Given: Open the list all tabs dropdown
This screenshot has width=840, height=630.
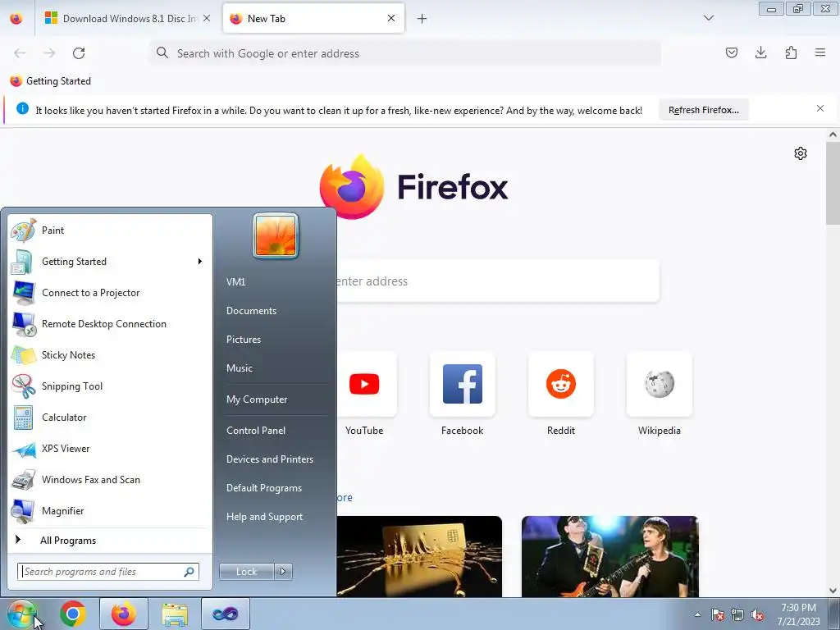Looking at the screenshot, I should point(708,18).
